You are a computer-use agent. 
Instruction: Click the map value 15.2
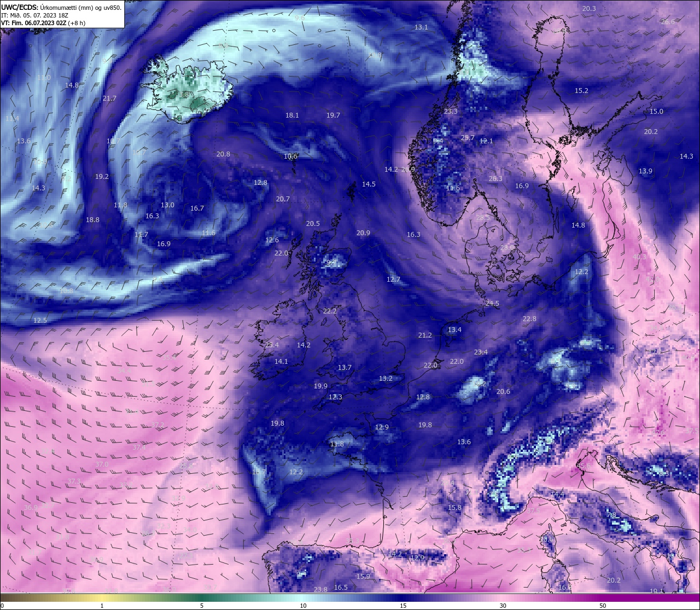(x=581, y=91)
